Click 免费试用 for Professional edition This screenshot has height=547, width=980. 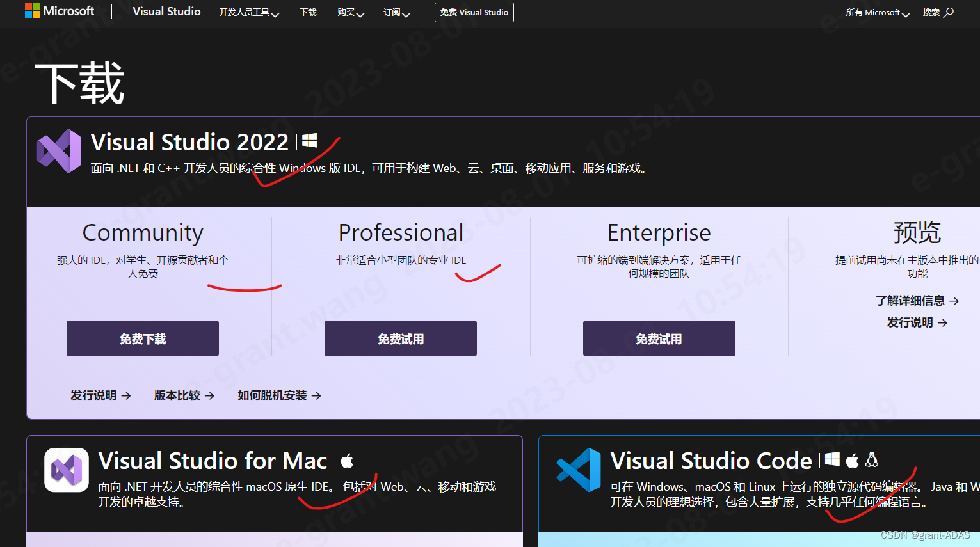pos(401,338)
